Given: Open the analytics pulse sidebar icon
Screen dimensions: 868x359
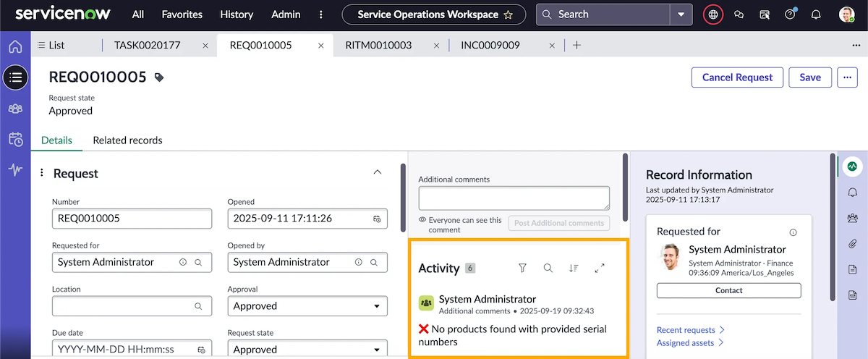Looking at the screenshot, I should (15, 170).
